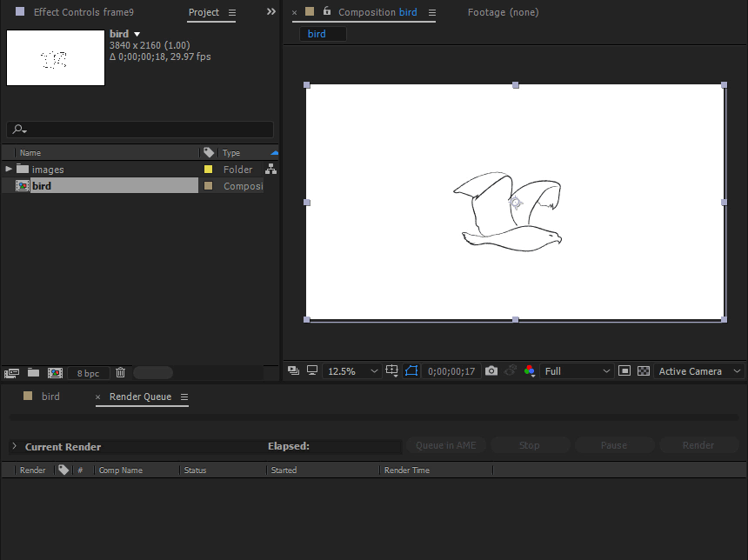Switch to the Footage tab
This screenshot has height=560, width=748.
pyautogui.click(x=503, y=12)
